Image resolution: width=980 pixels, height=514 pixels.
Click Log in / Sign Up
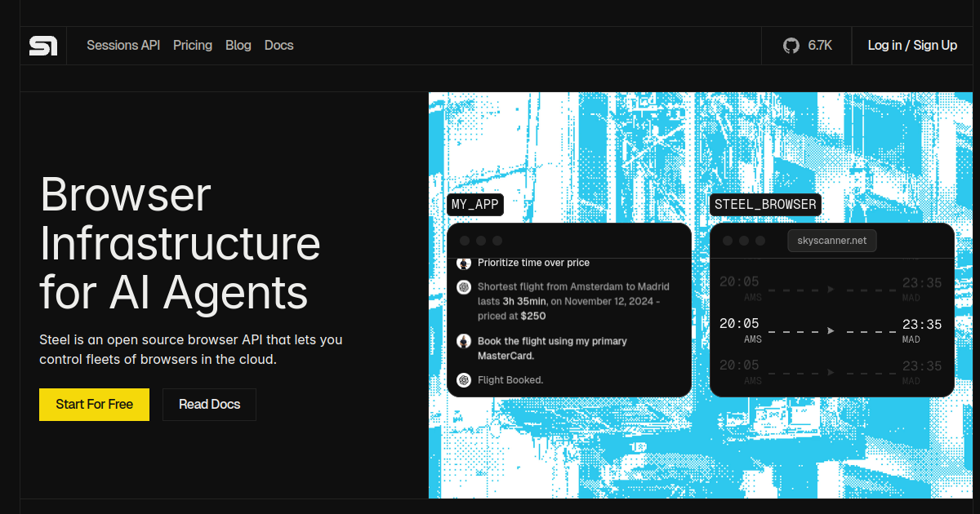point(912,46)
